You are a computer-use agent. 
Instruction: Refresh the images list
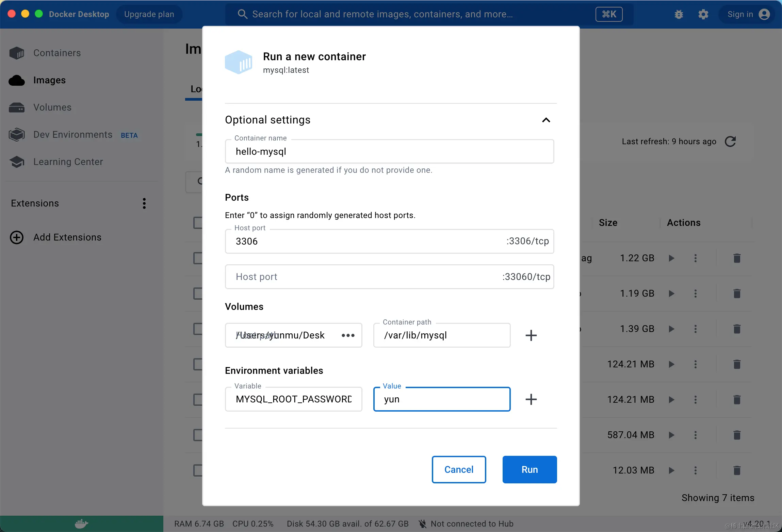730,142
